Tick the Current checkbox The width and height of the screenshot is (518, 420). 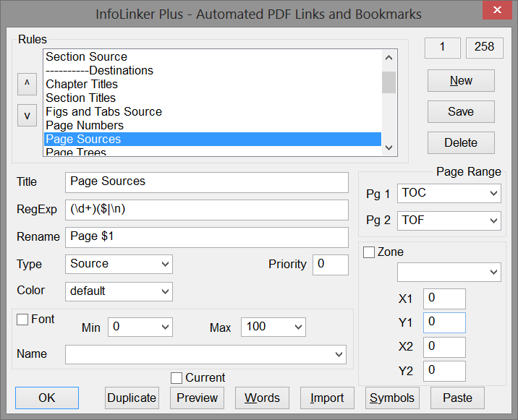point(177,378)
